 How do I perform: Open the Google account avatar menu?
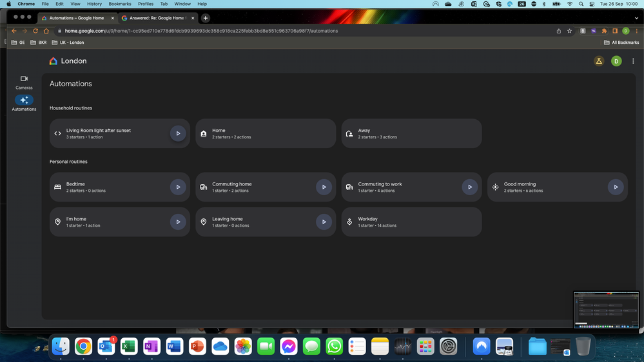click(616, 61)
